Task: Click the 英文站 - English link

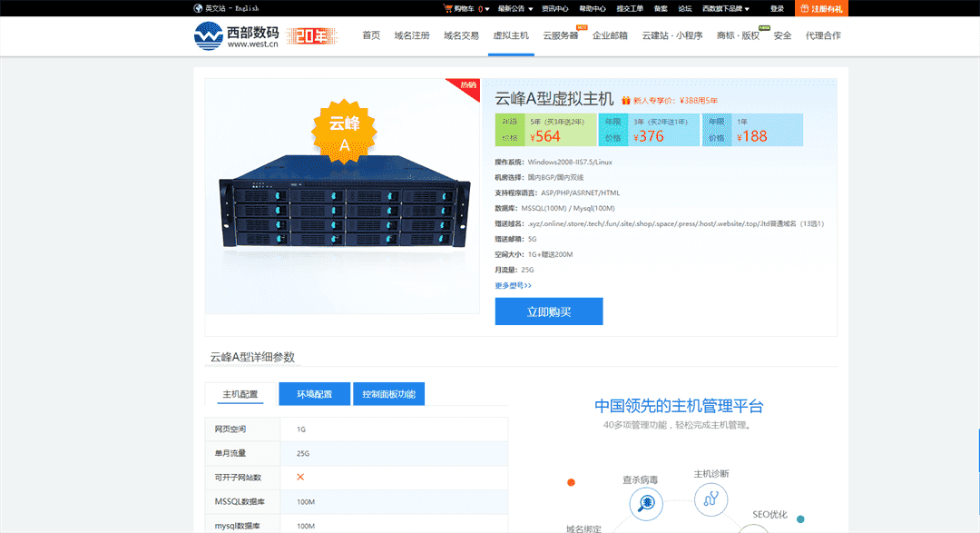Action: pyautogui.click(x=232, y=8)
